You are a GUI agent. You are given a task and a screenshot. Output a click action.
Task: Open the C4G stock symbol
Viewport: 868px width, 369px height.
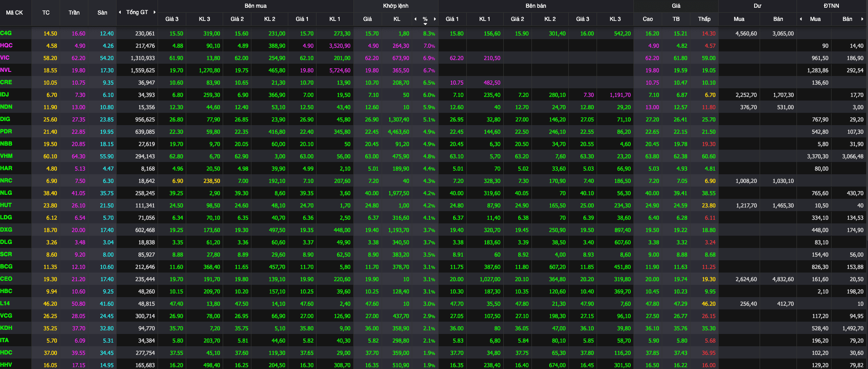pos(6,33)
